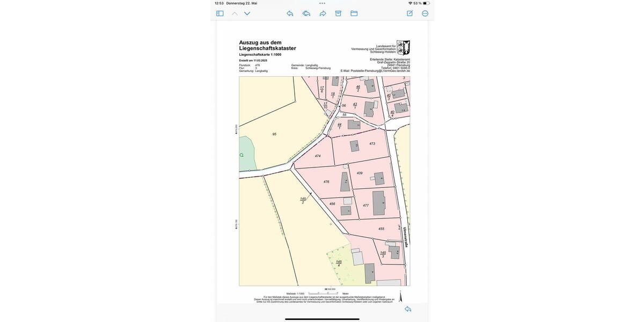This screenshot has height=322, width=644.
Task: Tap parcel number 439 on the map
Action: (360, 173)
